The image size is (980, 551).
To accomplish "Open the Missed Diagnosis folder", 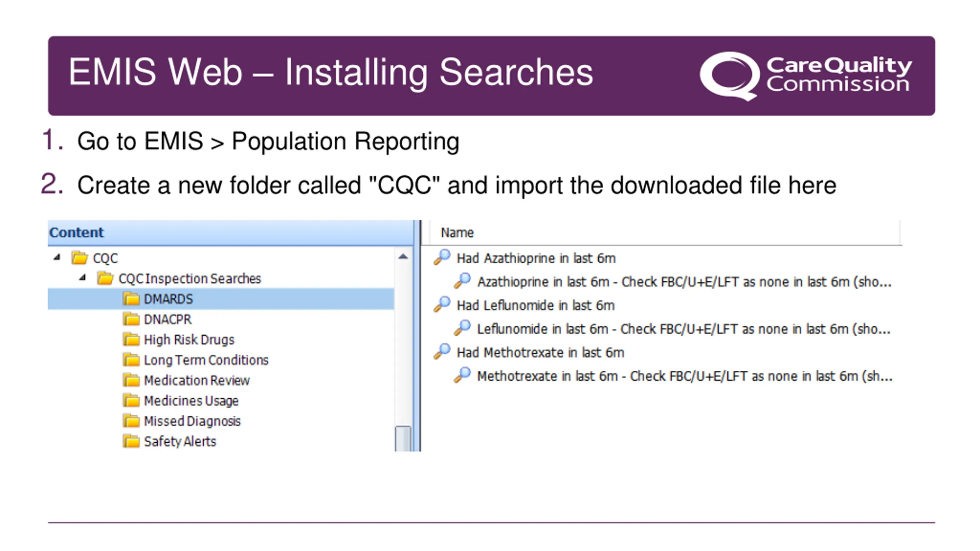I will (192, 421).
